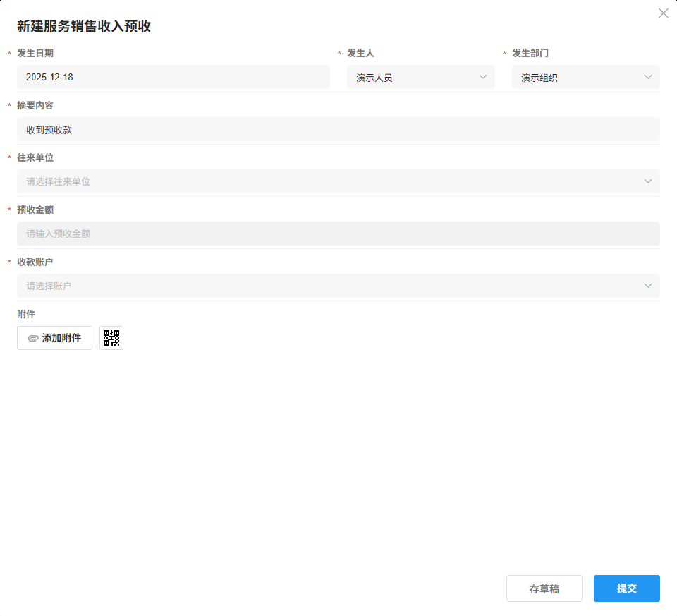
Task: Open the QR code upload icon
Action: 111,337
